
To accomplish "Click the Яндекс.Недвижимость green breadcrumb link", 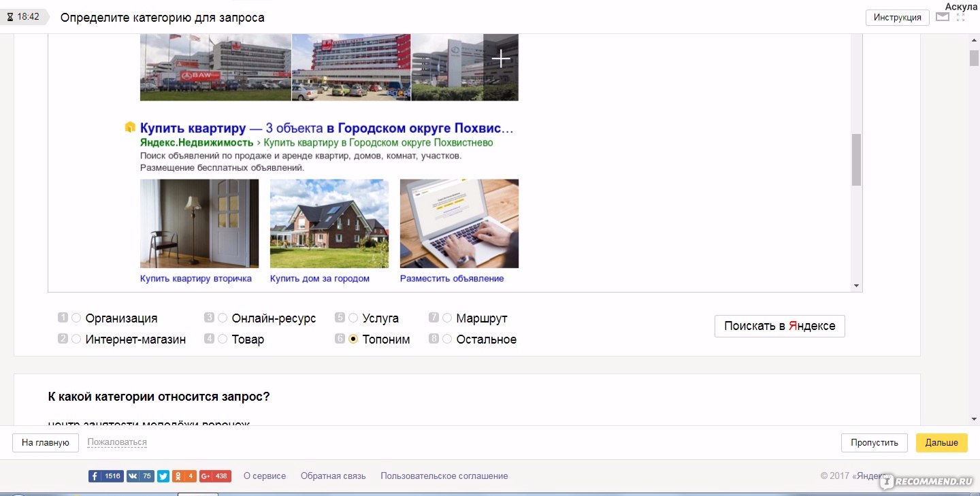I will [x=197, y=143].
